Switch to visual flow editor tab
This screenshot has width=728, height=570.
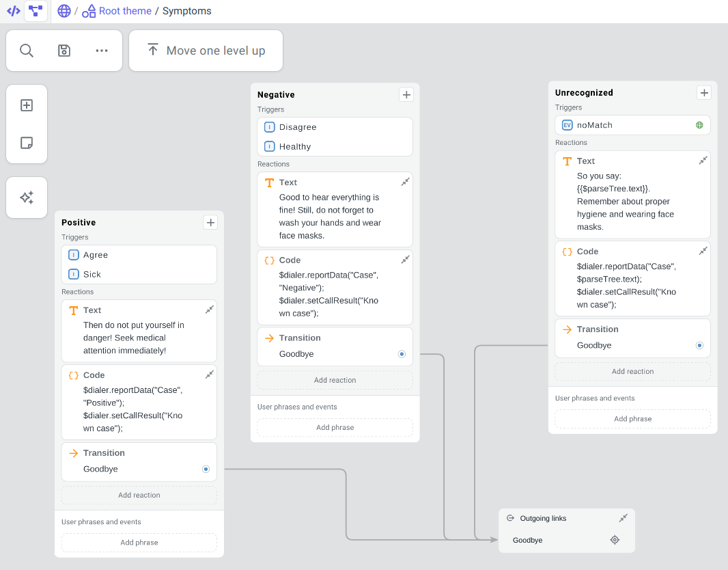(36, 11)
